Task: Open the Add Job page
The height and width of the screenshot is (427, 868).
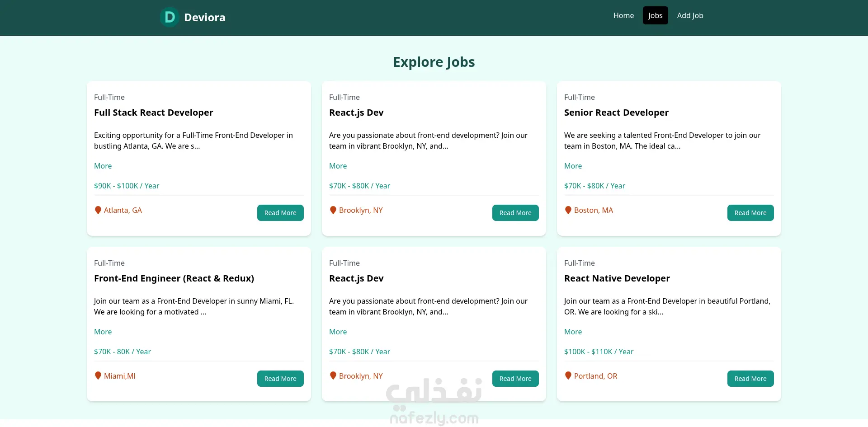Action: coord(690,15)
